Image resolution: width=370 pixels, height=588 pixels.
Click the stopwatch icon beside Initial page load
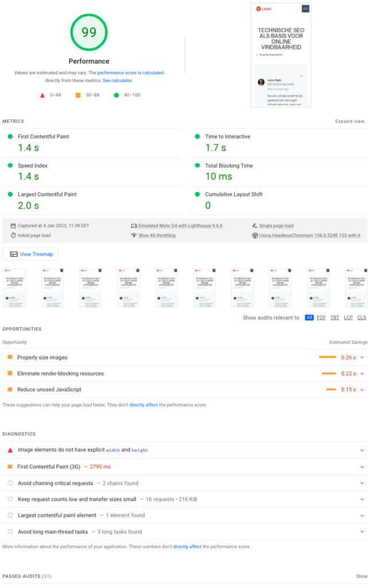[x=13, y=235]
